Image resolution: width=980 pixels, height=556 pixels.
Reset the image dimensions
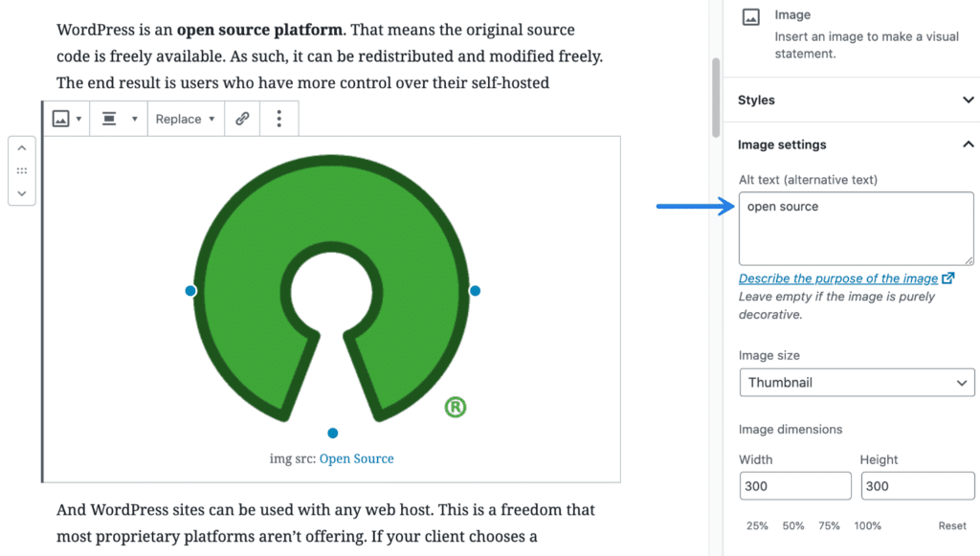pos(952,526)
